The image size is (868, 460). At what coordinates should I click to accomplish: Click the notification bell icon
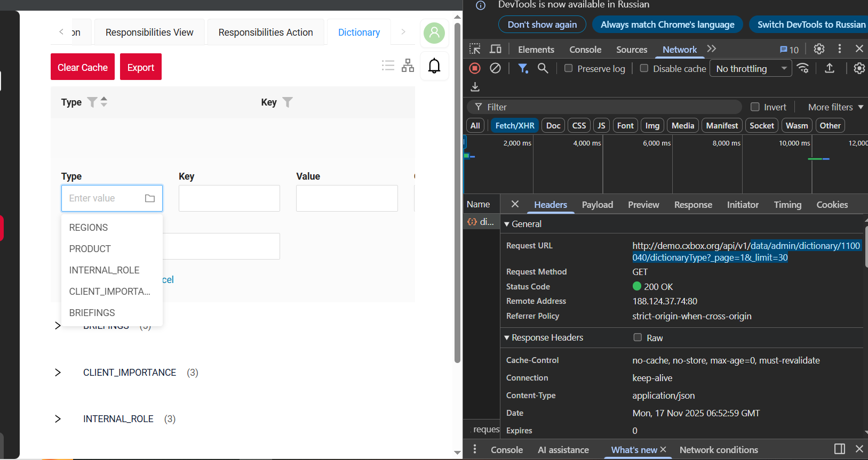pos(434,66)
